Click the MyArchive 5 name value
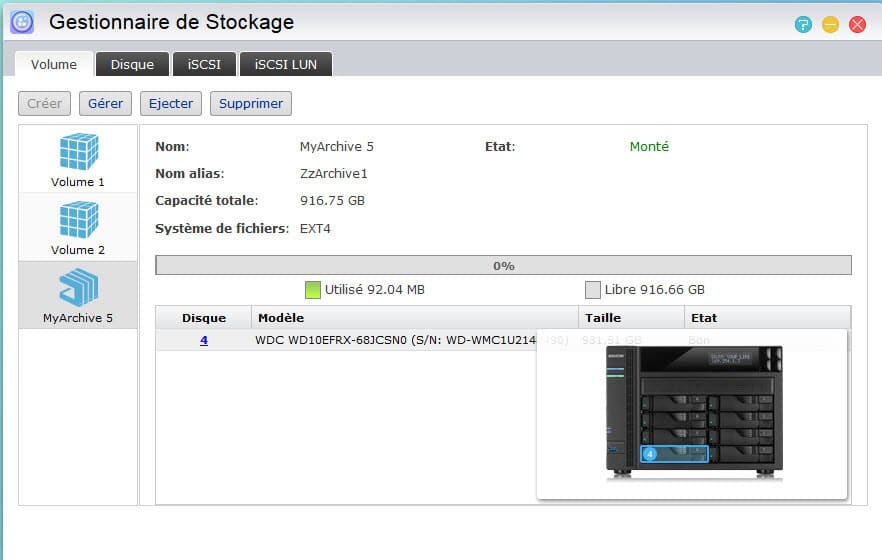Screen dimensions: 882x560 (x=336, y=147)
